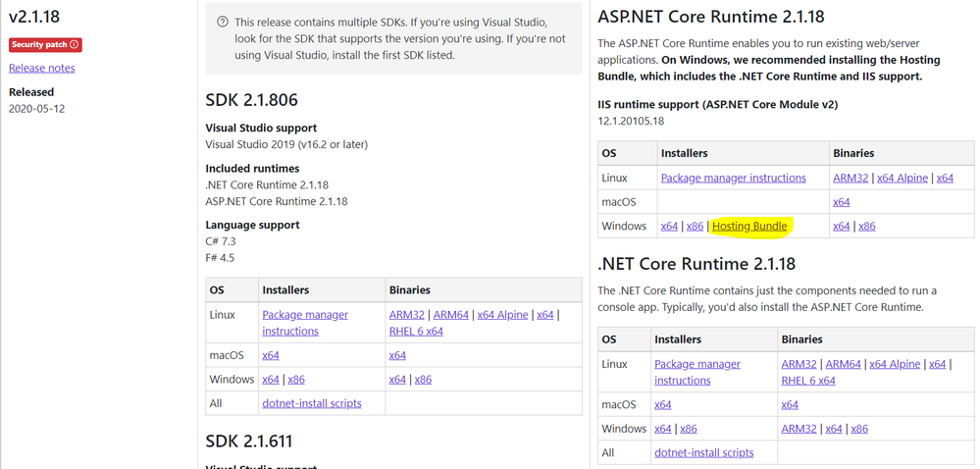
Task: Download the highlighted Hosting Bundle installer
Action: click(x=749, y=226)
